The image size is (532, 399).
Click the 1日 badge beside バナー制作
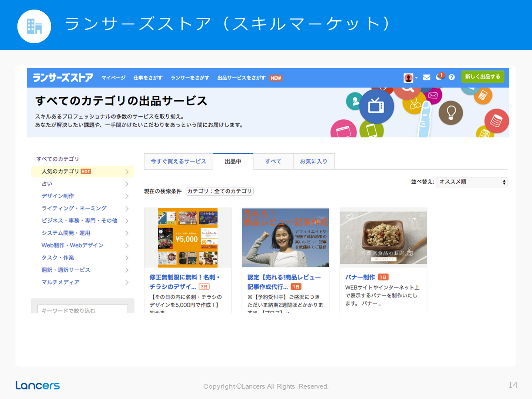383,277
